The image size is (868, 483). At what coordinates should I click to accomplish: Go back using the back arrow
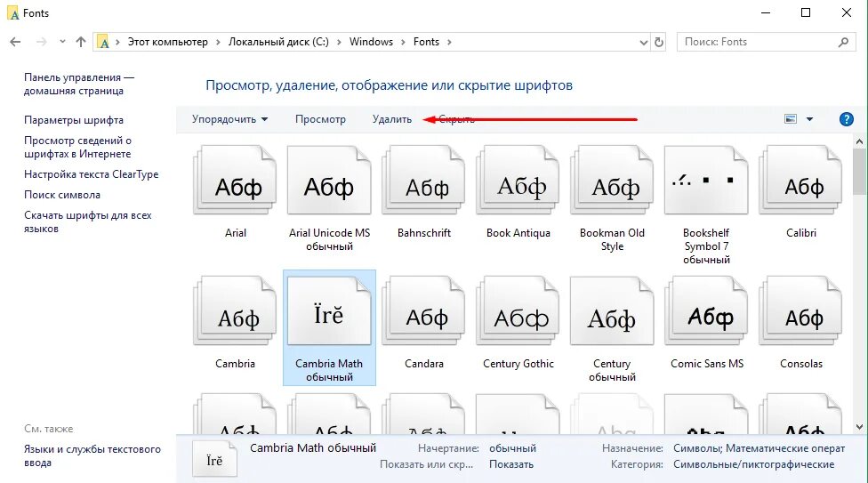[15, 42]
